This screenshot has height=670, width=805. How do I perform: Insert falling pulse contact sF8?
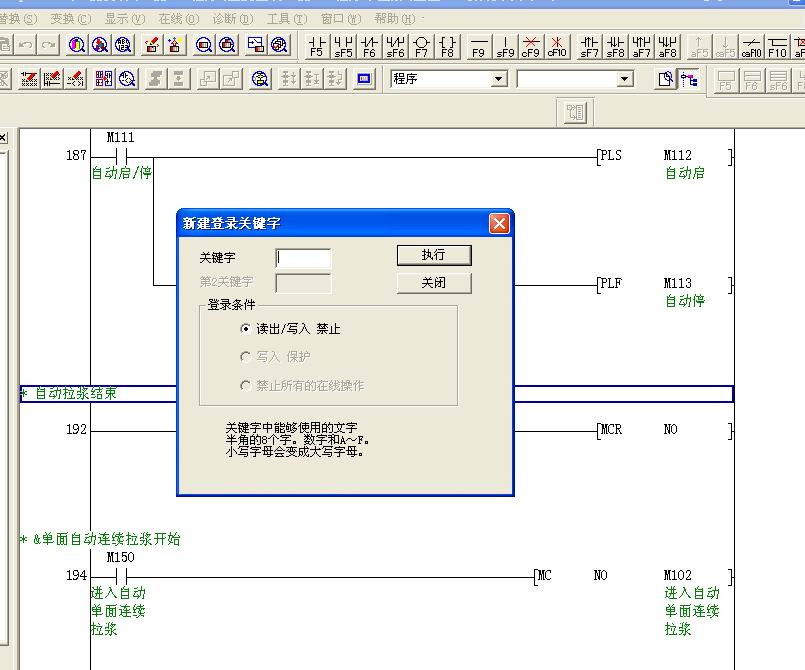pyautogui.click(x=616, y=46)
